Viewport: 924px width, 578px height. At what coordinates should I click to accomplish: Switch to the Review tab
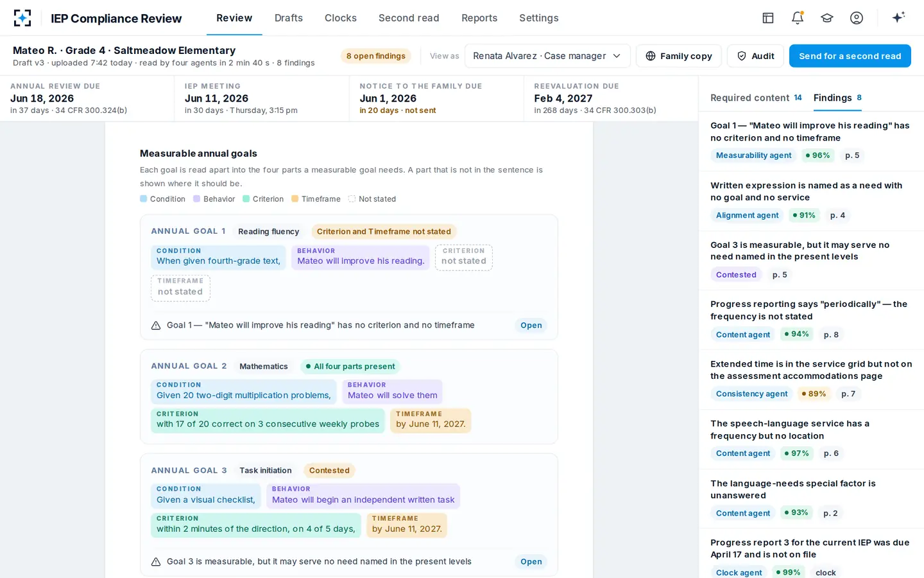point(234,18)
